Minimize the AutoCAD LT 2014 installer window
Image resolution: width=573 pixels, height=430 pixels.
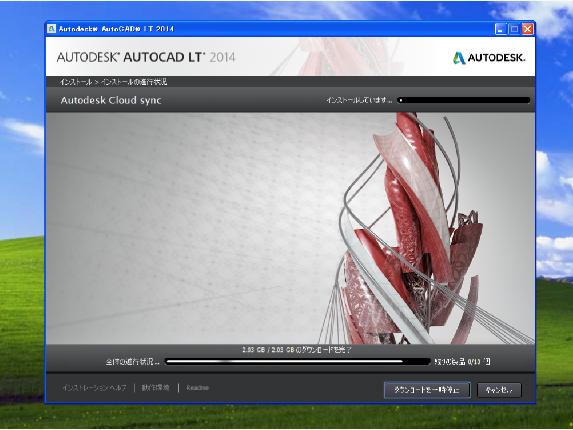point(500,29)
